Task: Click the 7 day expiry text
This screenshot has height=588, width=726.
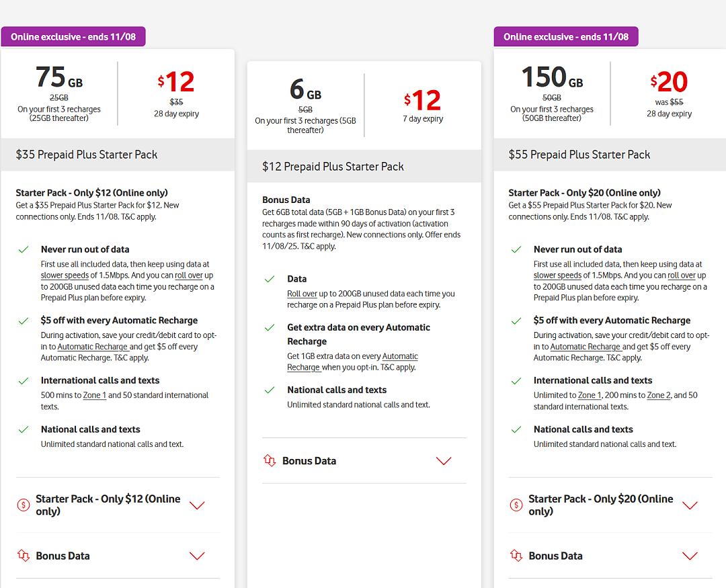Action: 423,119
